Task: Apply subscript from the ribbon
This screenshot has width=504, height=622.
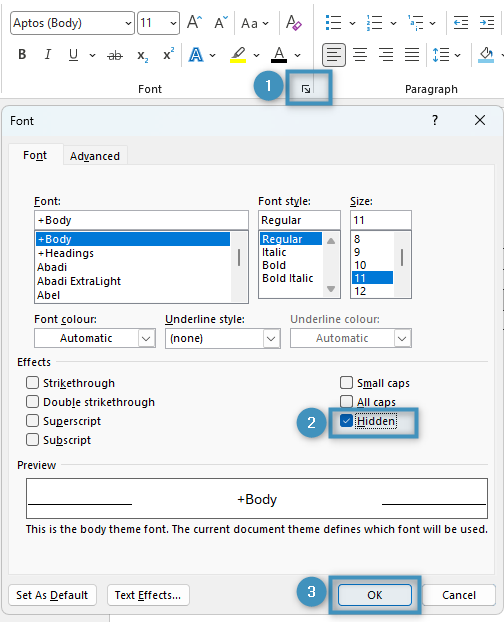Action: click(142, 55)
